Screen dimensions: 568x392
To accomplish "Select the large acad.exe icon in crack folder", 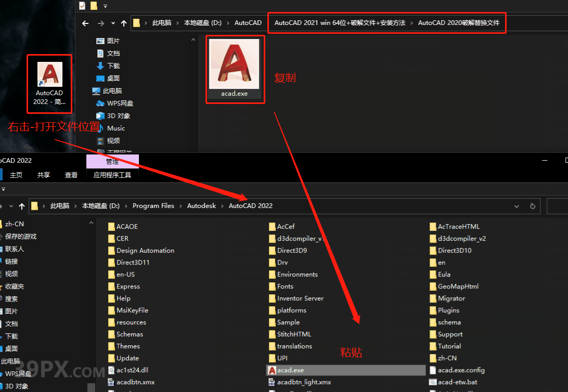I will click(x=235, y=69).
